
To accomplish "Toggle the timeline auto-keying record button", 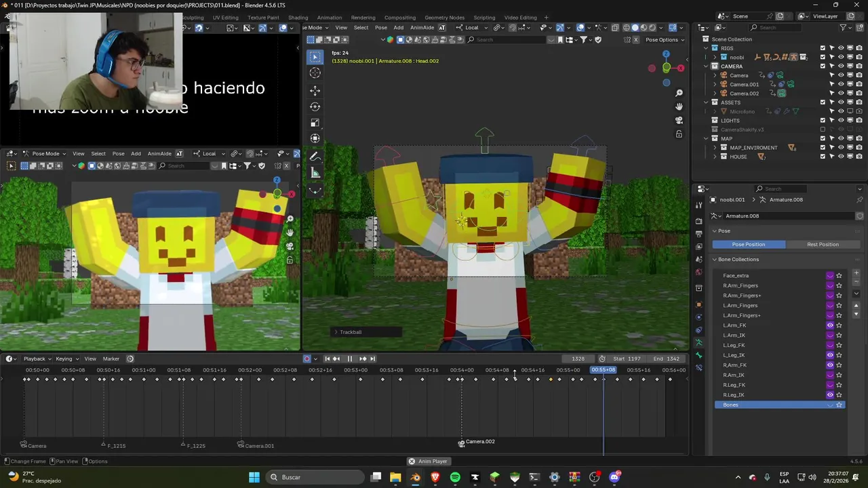I will [x=307, y=359].
